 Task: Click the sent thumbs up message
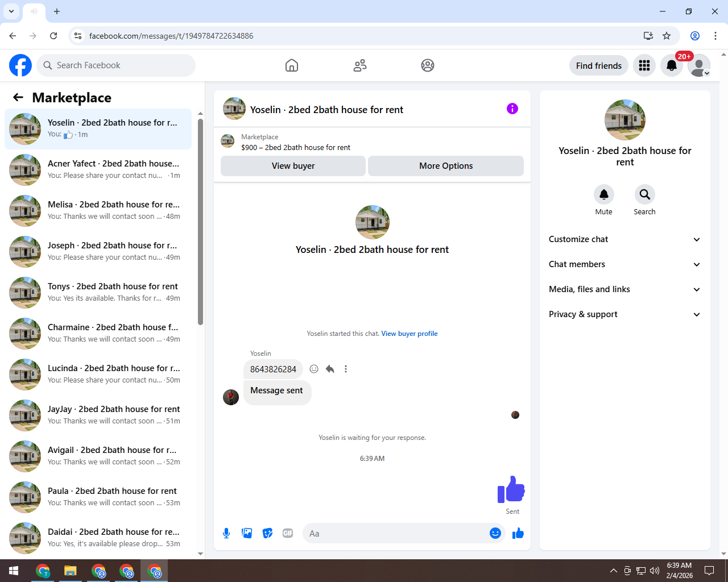pos(511,489)
